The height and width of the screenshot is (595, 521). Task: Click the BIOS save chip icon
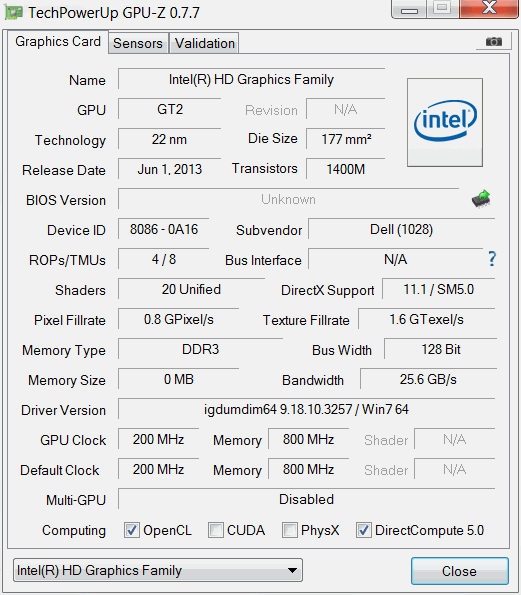pyautogui.click(x=481, y=198)
